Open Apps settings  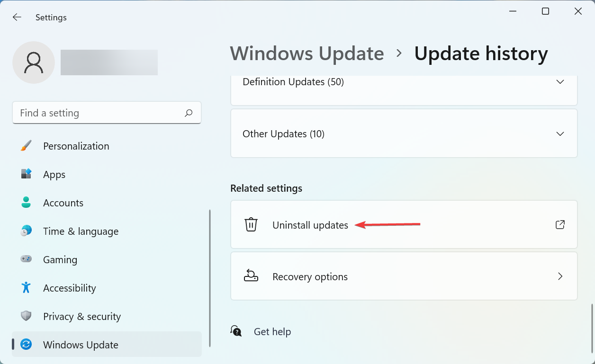107,174
